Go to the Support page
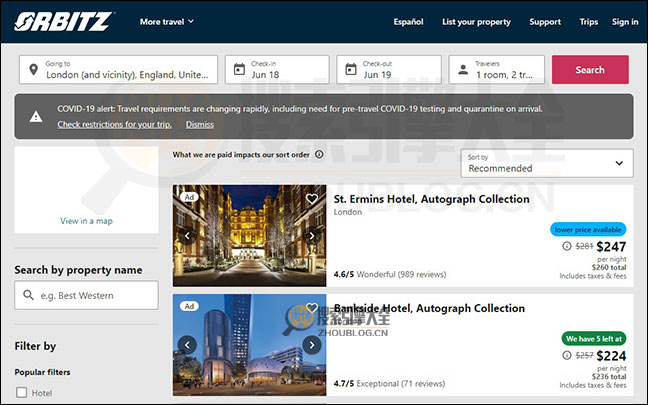Screen dimensions: 648x405 click(545, 21)
